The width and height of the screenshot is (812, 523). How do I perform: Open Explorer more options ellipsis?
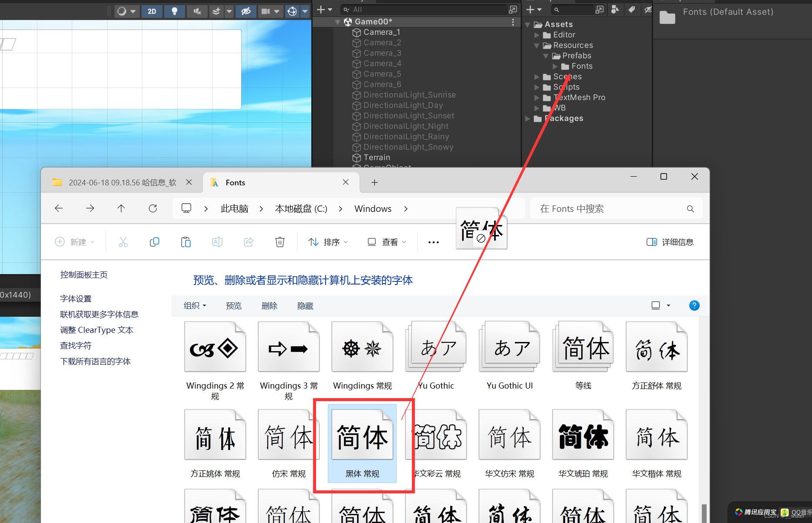434,242
